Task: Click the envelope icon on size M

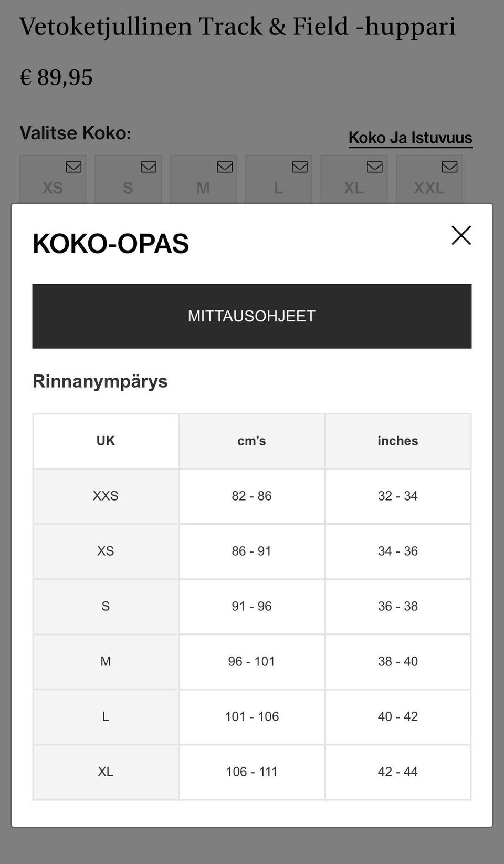Action: tap(225, 166)
